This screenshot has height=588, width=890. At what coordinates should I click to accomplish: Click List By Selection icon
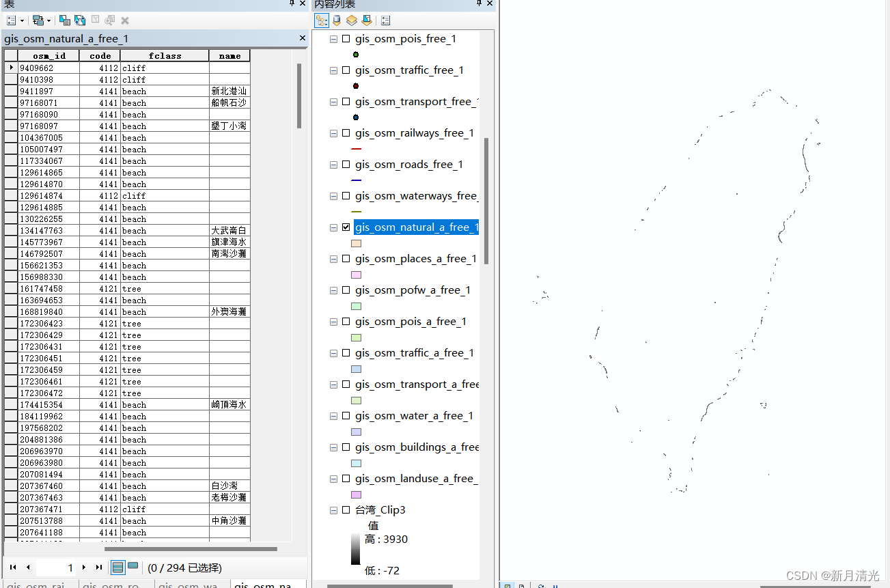366,20
